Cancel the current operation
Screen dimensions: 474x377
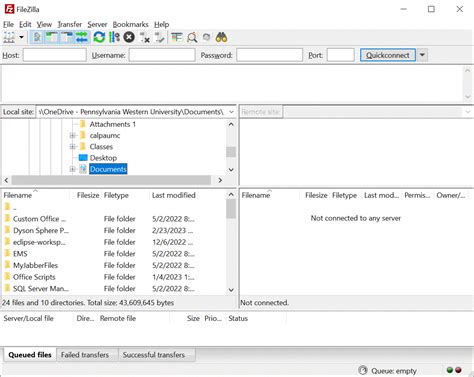(x=129, y=37)
